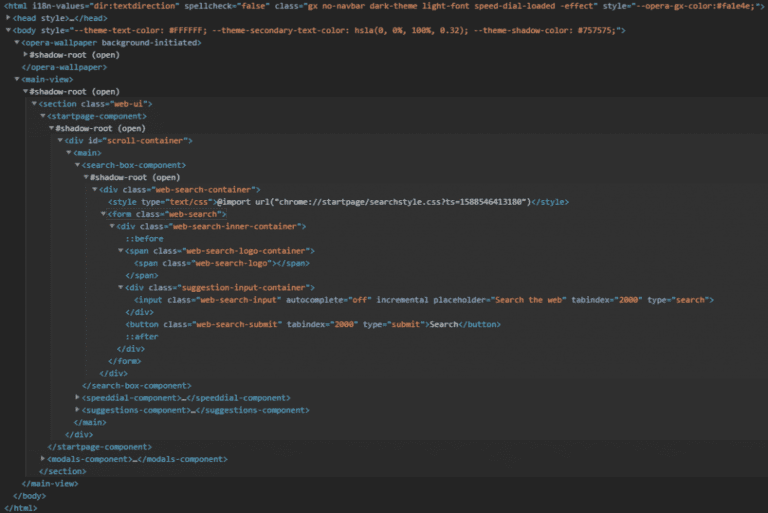The height and width of the screenshot is (513, 768).
Task: Collapse the form web-search element
Action: [x=102, y=213]
